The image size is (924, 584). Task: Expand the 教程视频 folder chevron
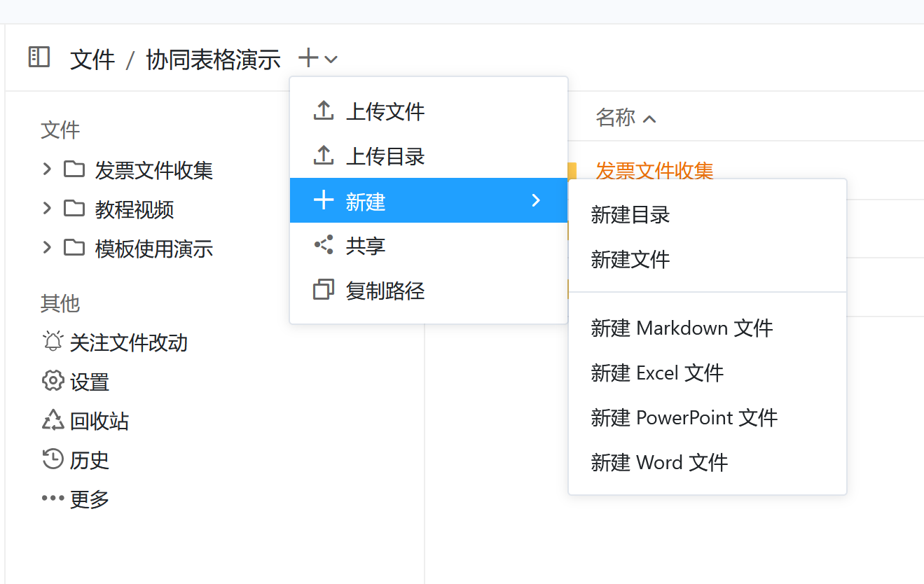point(47,208)
